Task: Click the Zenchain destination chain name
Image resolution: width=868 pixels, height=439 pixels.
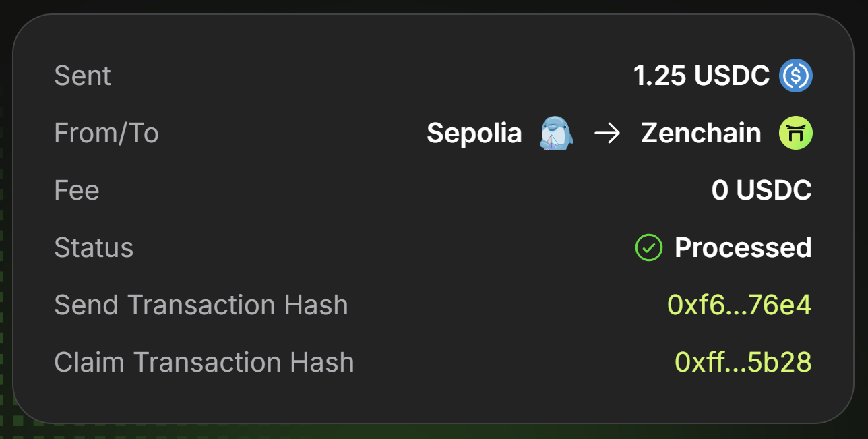Action: pos(701,134)
